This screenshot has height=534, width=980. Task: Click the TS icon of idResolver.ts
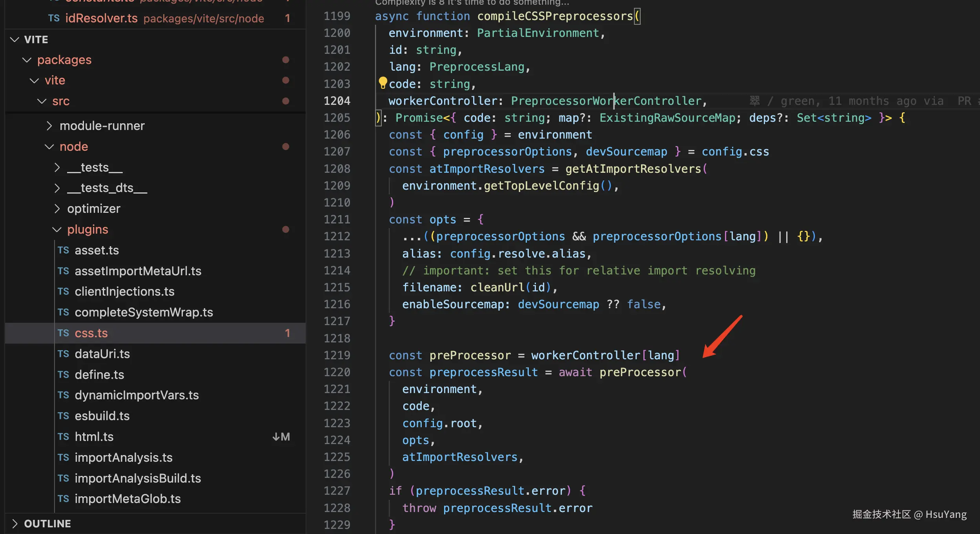(x=54, y=18)
